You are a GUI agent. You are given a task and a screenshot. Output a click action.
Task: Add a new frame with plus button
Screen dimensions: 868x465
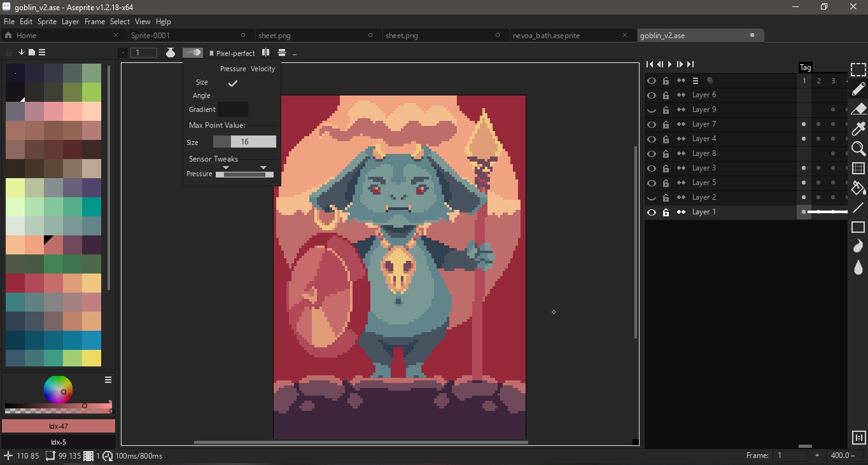[x=817, y=455]
